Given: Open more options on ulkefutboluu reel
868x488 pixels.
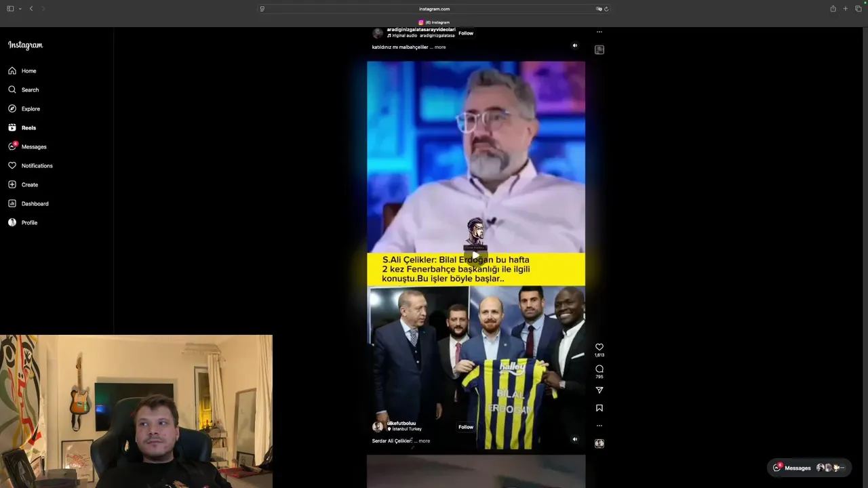Looking at the screenshot, I should pos(599,426).
